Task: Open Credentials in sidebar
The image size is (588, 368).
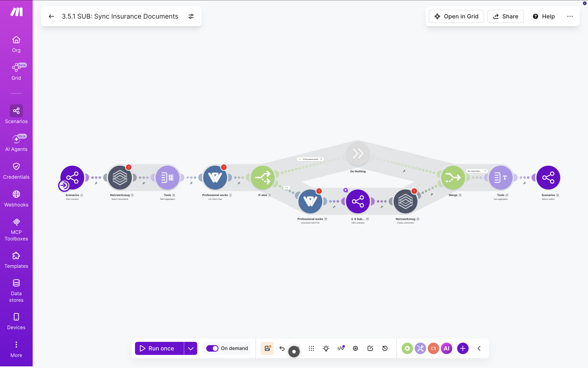Action: [x=16, y=171]
